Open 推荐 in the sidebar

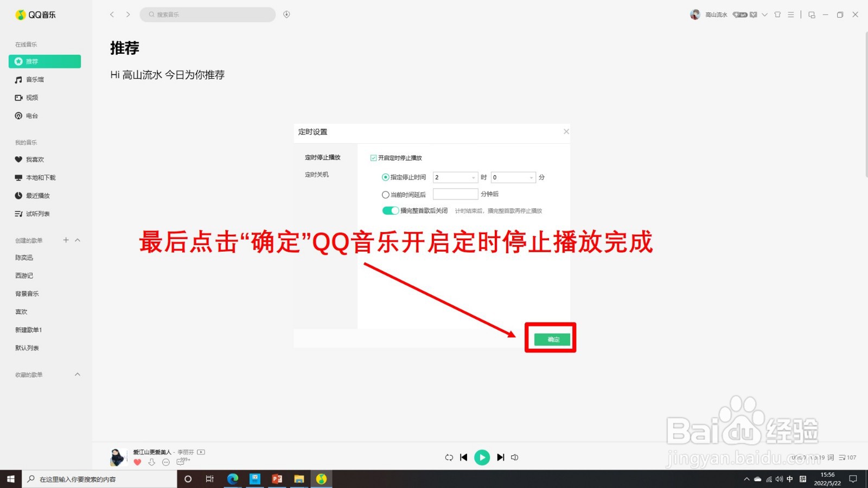coord(44,61)
